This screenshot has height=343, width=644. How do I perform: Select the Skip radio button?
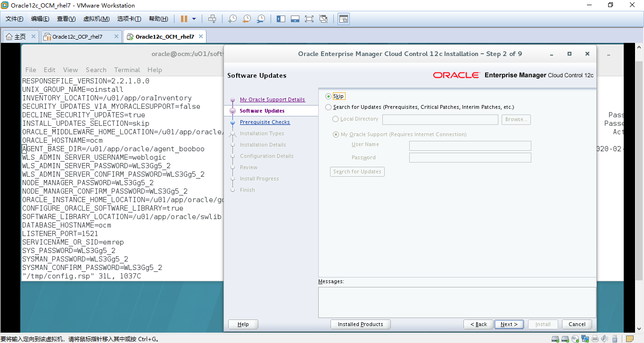point(328,96)
